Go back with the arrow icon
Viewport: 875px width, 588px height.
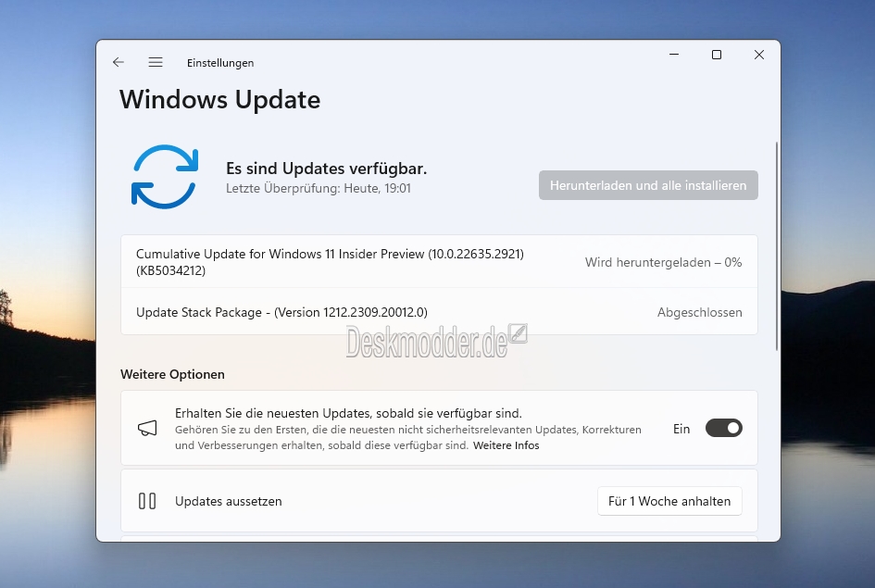click(119, 62)
